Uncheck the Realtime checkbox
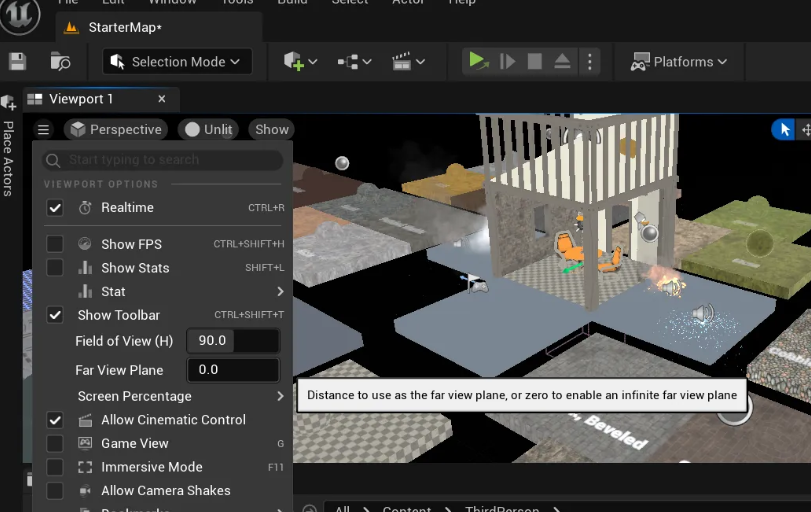Viewport: 811px width, 512px height. [x=55, y=208]
